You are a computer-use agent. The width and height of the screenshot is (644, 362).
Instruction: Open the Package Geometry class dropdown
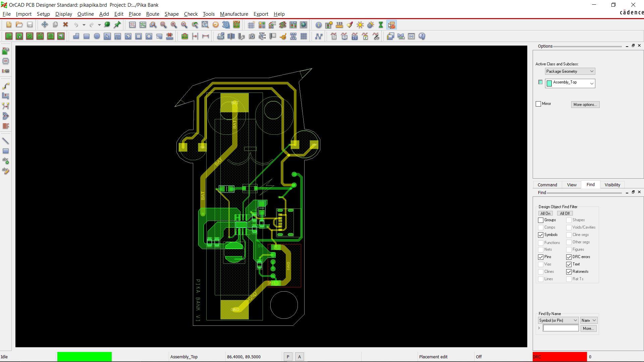click(570, 71)
